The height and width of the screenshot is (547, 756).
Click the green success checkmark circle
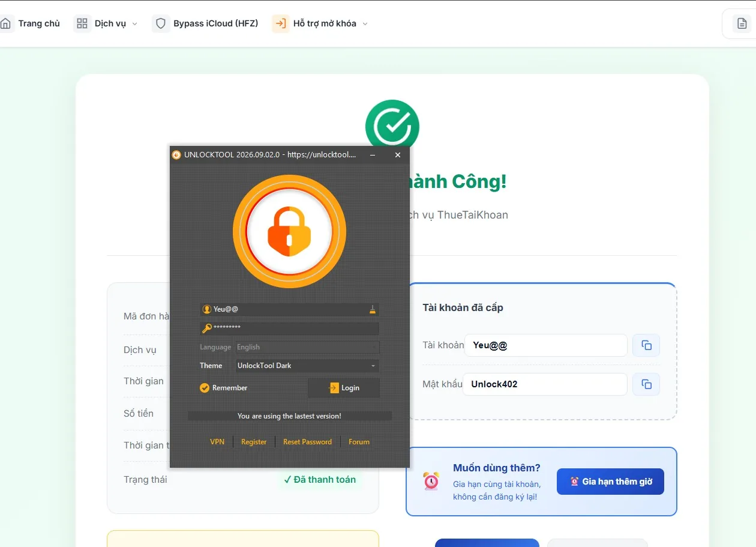tap(392, 125)
